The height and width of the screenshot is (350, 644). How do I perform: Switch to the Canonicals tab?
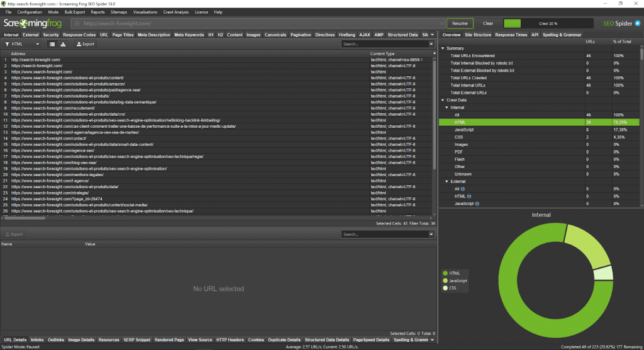click(x=275, y=35)
